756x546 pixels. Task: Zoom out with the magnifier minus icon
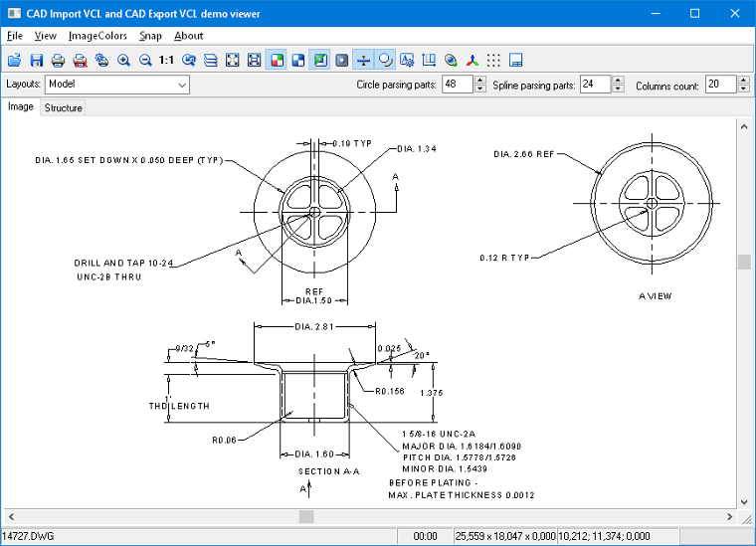[x=145, y=60]
